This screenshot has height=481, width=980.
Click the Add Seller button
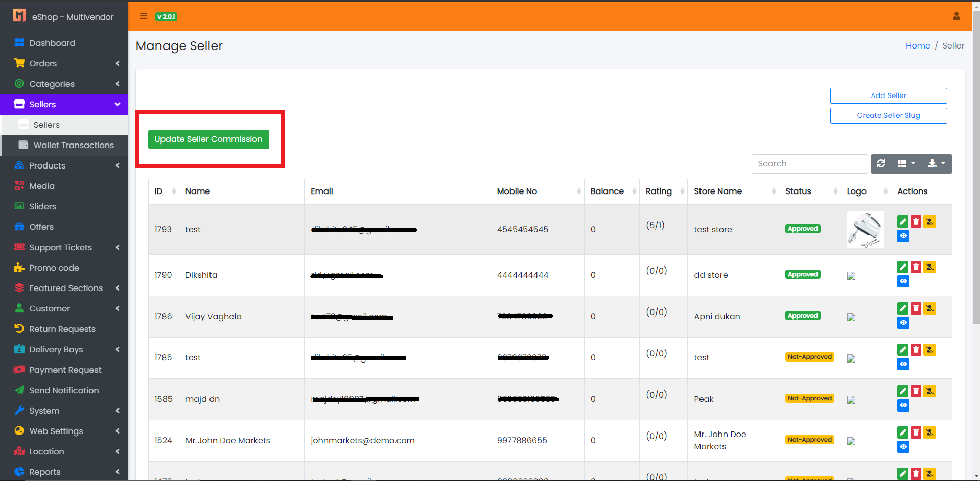pyautogui.click(x=889, y=95)
